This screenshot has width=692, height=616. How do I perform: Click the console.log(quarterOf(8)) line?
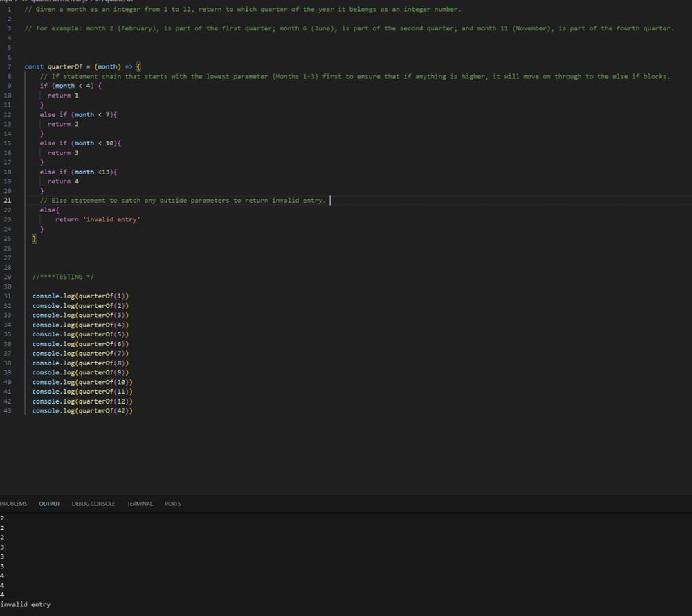coord(80,363)
